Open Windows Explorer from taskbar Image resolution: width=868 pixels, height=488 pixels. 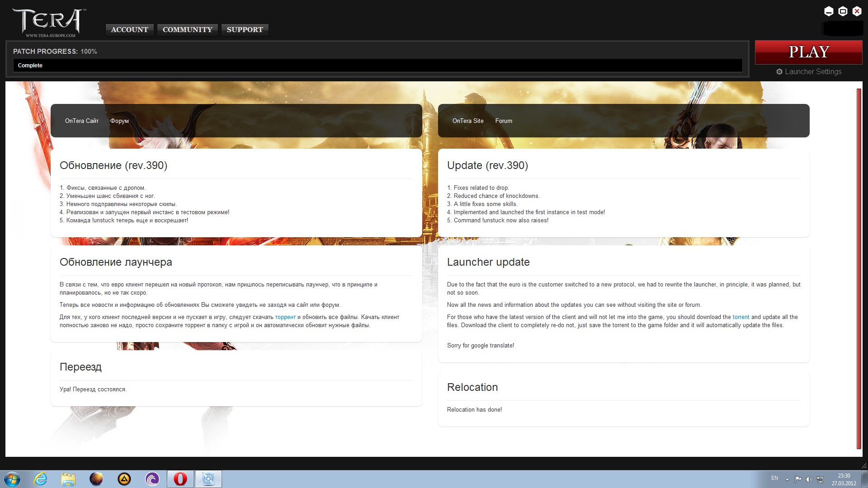tap(68, 479)
